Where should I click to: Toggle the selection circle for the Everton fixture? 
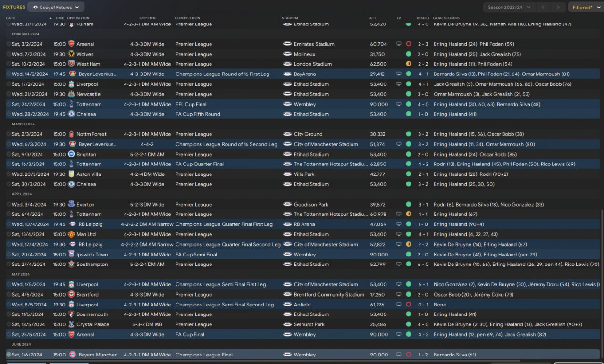pos(8,205)
